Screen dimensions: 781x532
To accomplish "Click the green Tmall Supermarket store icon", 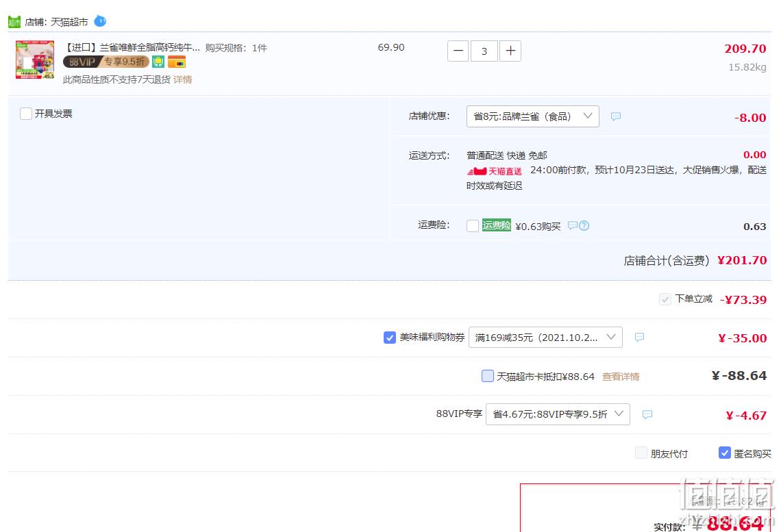I will (x=14, y=22).
